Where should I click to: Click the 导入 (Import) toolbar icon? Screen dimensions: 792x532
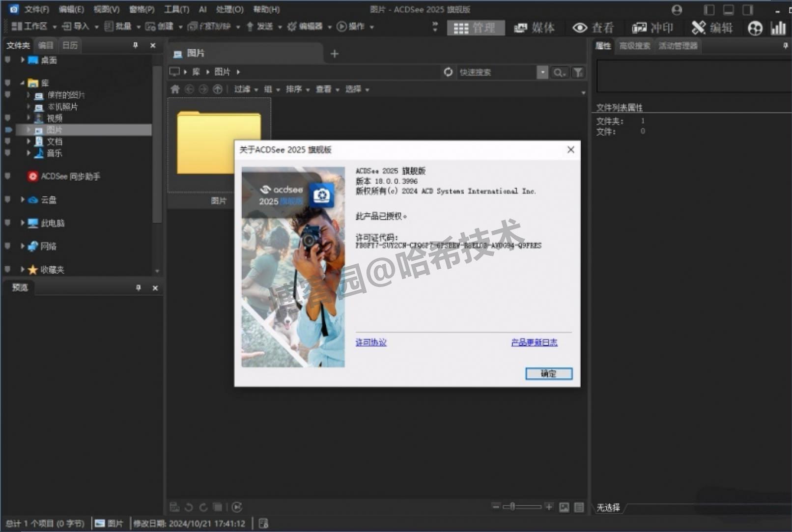(67, 27)
